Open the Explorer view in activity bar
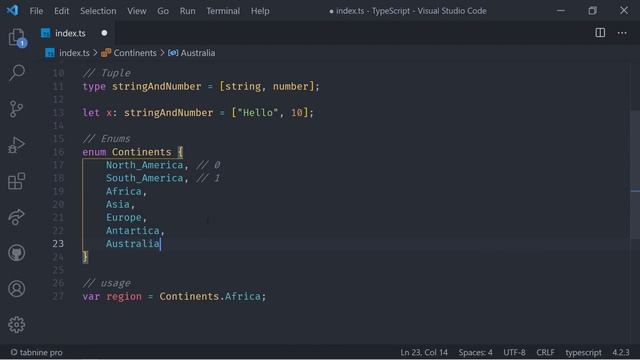Screen dimensions: 640x360 pyautogui.click(x=17, y=37)
